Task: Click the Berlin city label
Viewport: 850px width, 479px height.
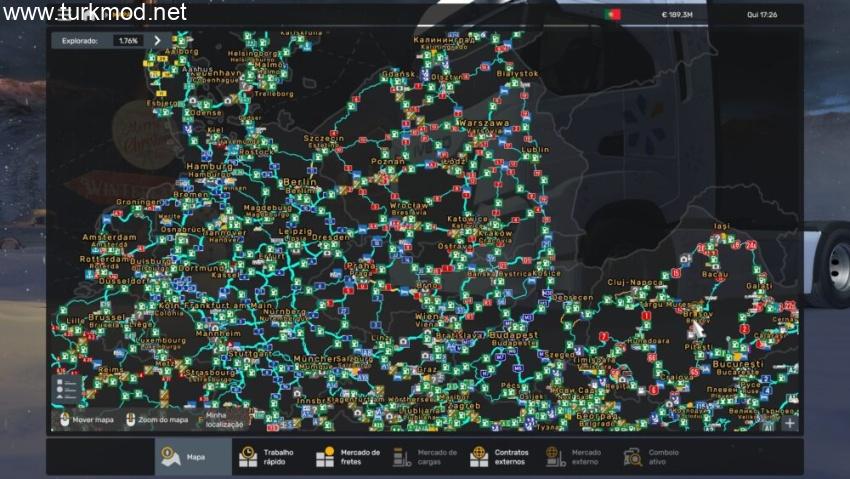Action: point(300,182)
